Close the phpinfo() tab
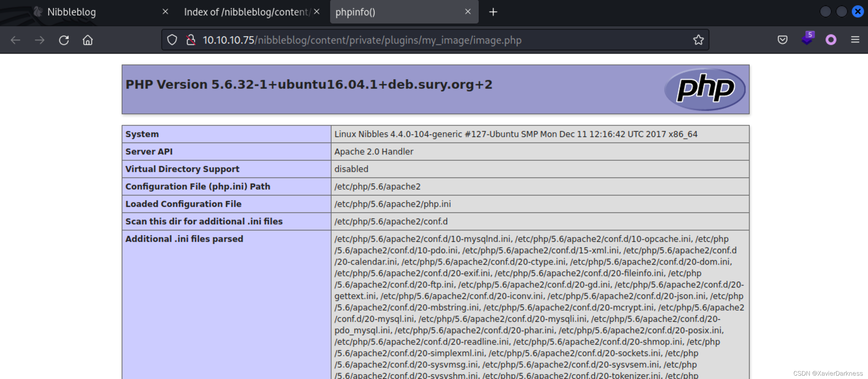 (x=468, y=12)
